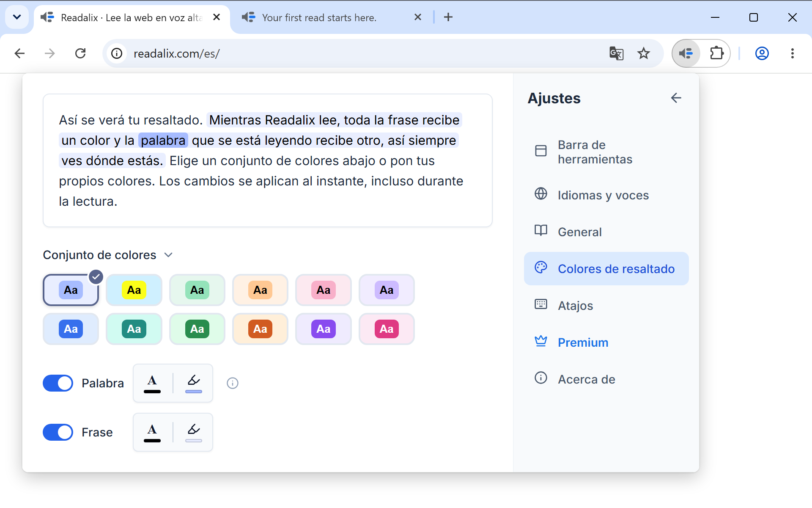Open the Premium section
812x508 pixels.
pyautogui.click(x=606, y=342)
